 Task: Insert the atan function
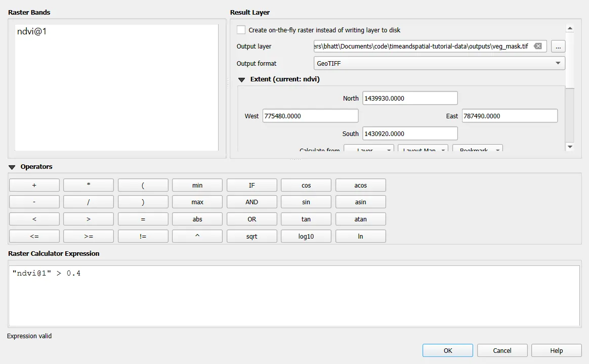click(361, 219)
